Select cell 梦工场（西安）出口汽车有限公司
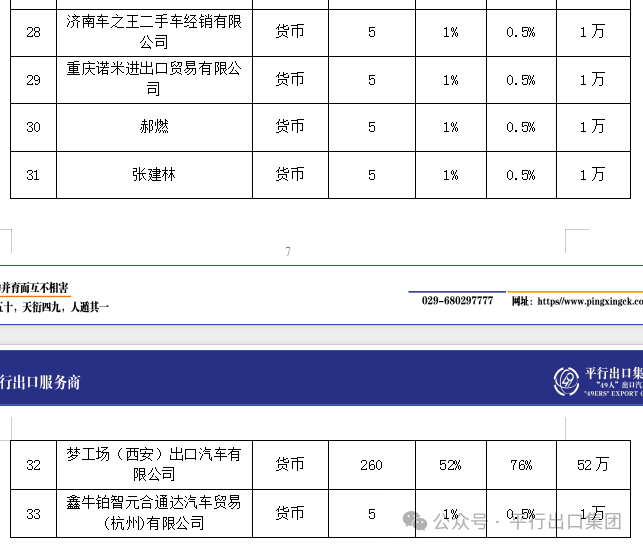 tap(154, 465)
